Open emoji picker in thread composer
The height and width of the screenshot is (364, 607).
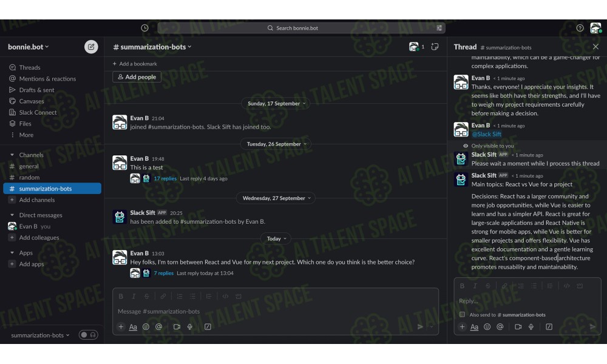(487, 327)
